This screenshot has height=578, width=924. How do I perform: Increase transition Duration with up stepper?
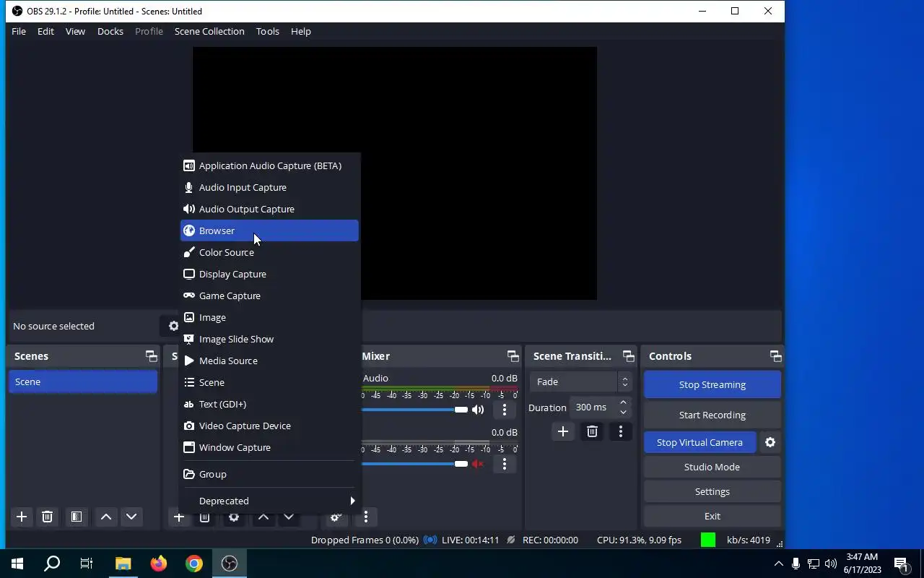click(x=623, y=402)
